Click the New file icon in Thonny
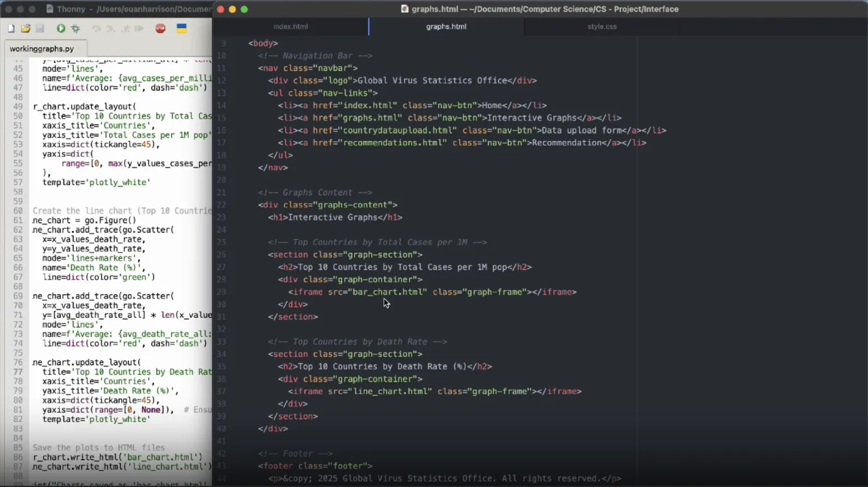The image size is (868, 487). (x=11, y=29)
